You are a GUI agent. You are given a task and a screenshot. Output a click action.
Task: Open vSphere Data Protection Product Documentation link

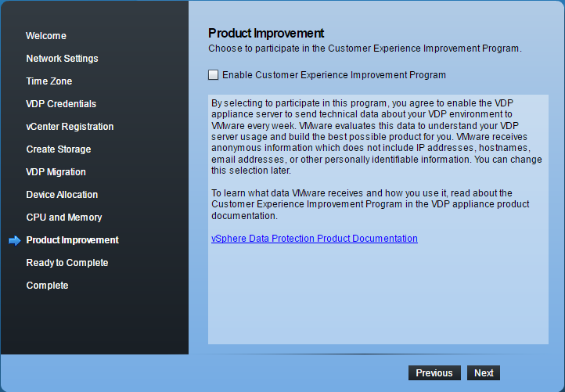(x=314, y=239)
